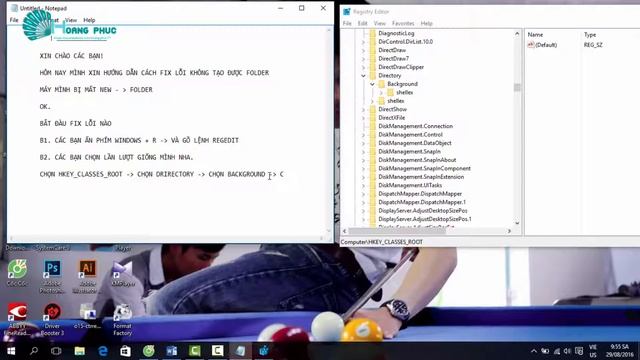
Task: Open Registry Editor Favorites menu
Action: pos(403,24)
